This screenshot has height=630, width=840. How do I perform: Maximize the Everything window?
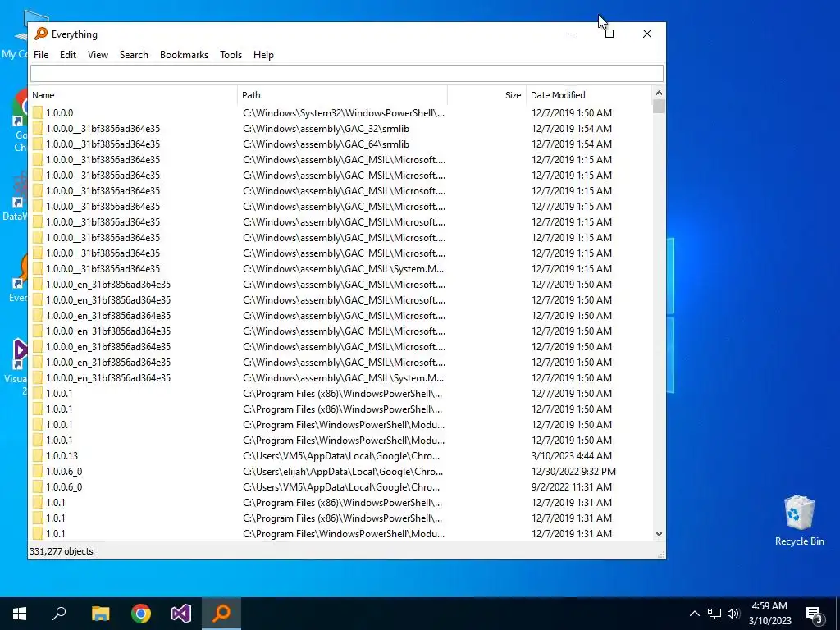(609, 34)
